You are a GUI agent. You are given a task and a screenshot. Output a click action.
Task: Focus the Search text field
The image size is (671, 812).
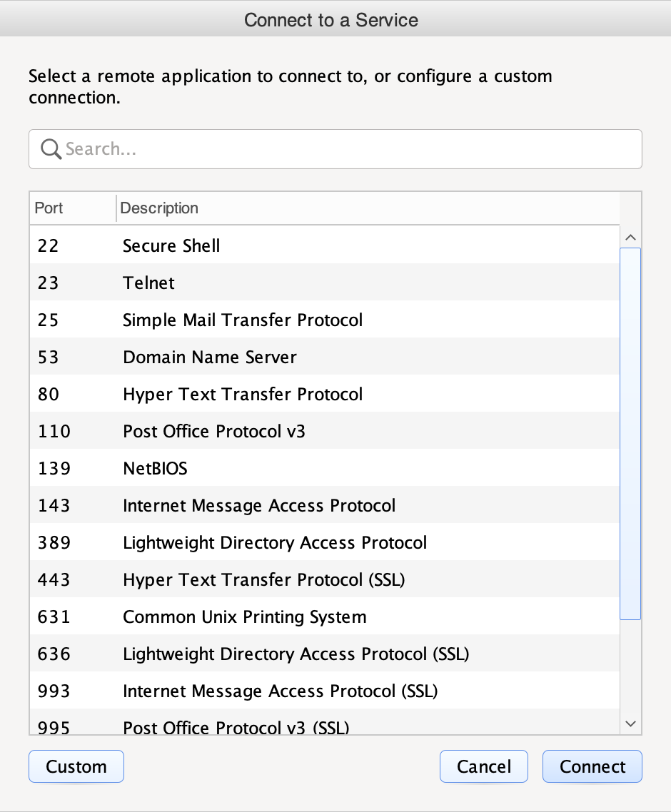(x=335, y=149)
